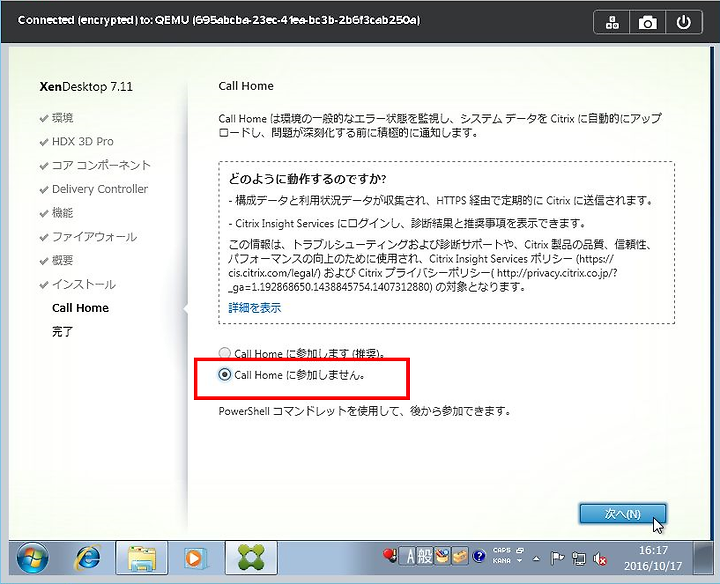This screenshot has height=584, width=720.
Task: Click the muted volume speaker icon
Action: point(600,558)
